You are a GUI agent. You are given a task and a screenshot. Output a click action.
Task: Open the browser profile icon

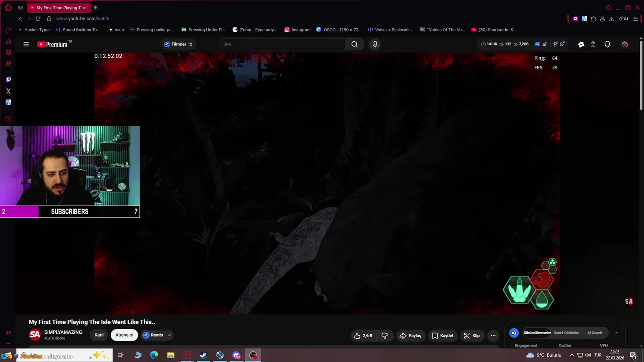(x=602, y=19)
